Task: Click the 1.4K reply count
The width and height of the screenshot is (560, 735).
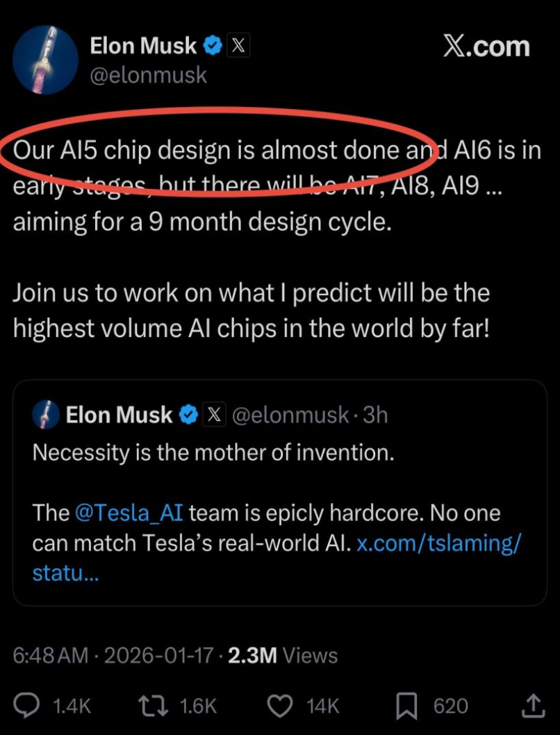Action: [72, 705]
